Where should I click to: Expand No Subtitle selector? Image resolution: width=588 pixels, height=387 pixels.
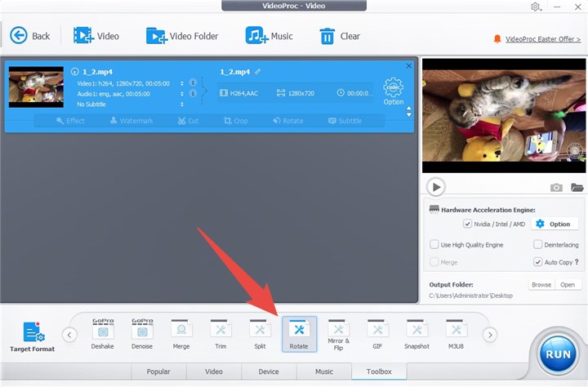pos(182,105)
